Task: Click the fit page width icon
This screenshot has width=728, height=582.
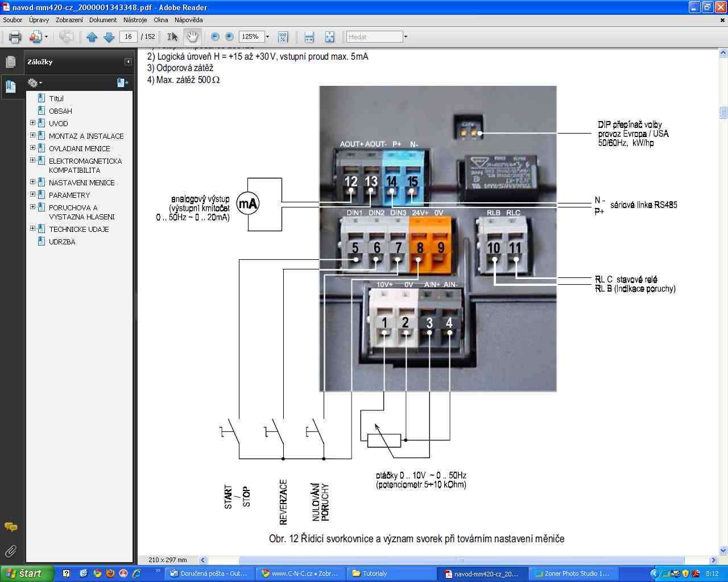Action: [309, 37]
